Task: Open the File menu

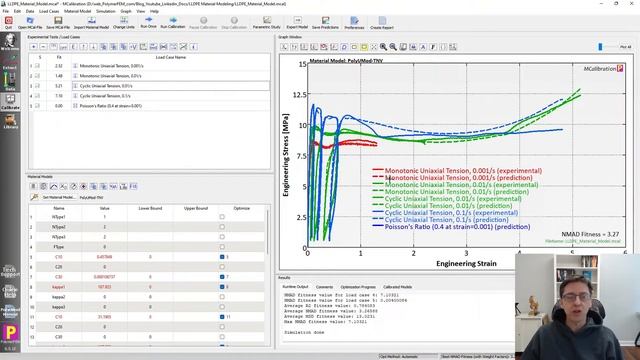Action: (6, 11)
